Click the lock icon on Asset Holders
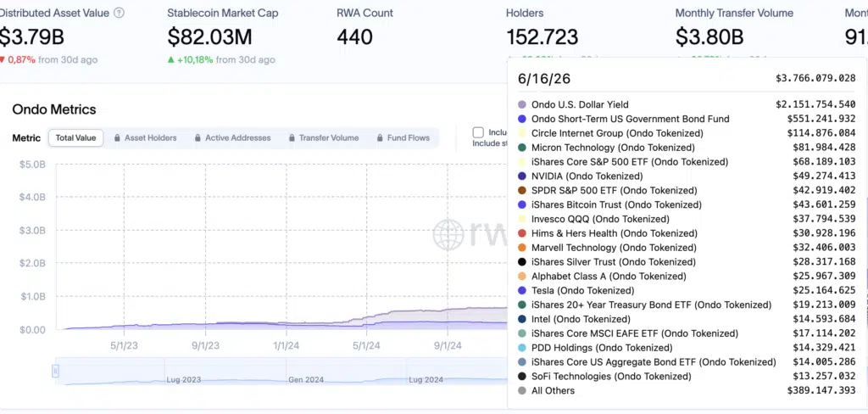Screen dimensions: 868x414 tap(117, 138)
